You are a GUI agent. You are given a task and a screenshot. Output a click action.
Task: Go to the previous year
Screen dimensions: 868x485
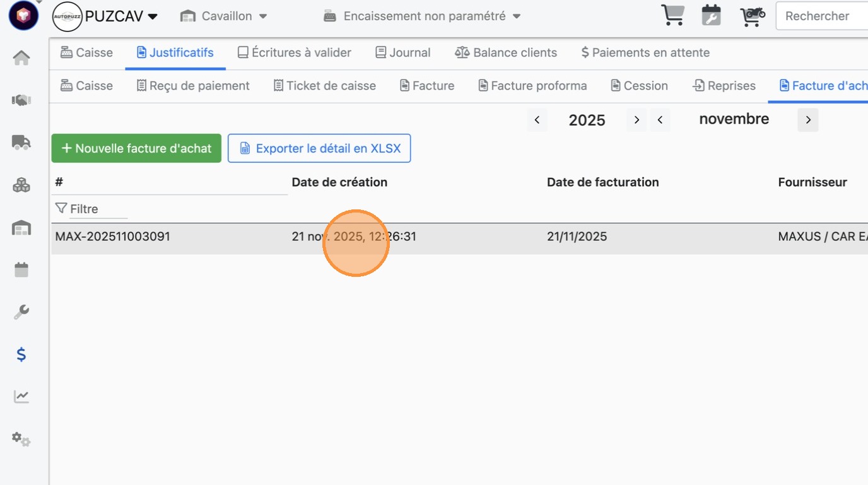click(x=537, y=120)
